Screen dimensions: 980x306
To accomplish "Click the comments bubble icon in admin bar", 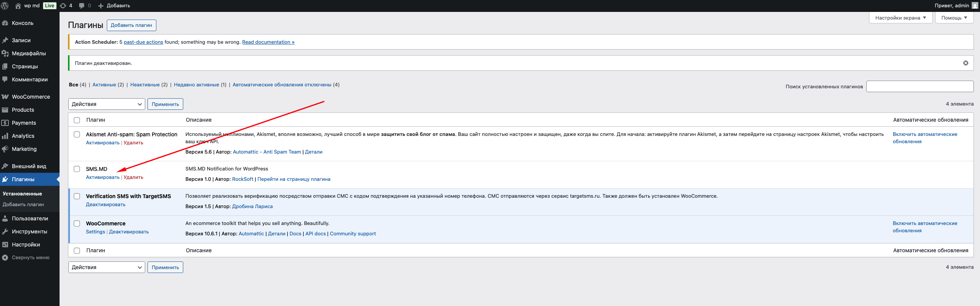I will (x=82, y=6).
